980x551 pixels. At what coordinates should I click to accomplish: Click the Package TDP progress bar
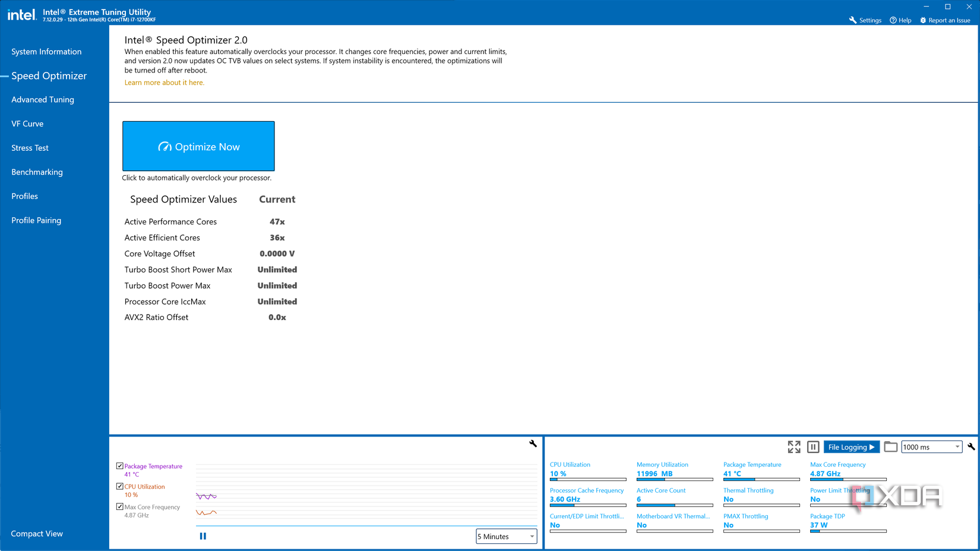click(848, 531)
